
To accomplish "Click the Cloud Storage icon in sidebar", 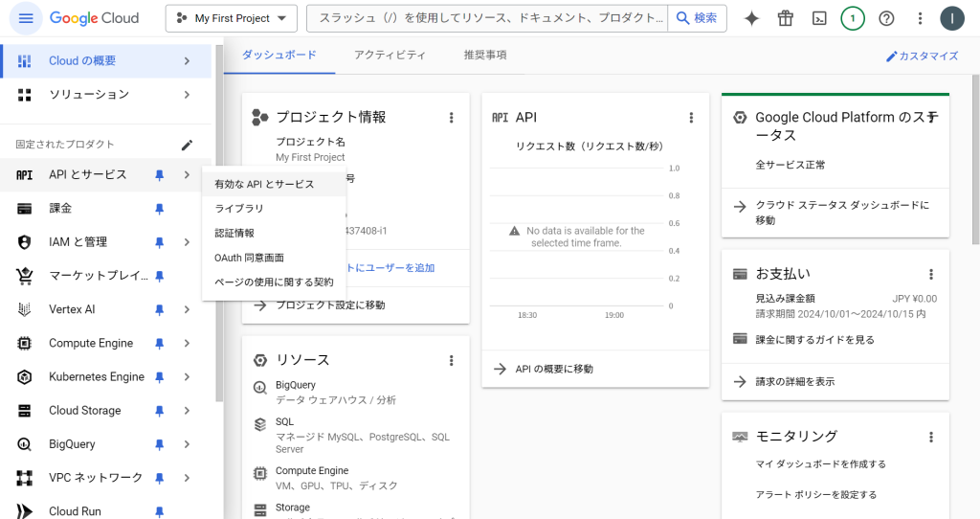I will tap(24, 411).
